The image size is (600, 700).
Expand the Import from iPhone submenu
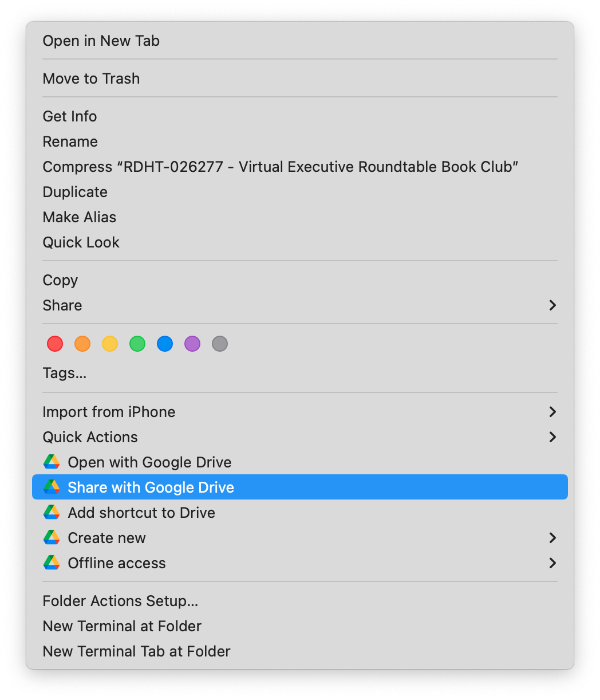[x=552, y=412]
